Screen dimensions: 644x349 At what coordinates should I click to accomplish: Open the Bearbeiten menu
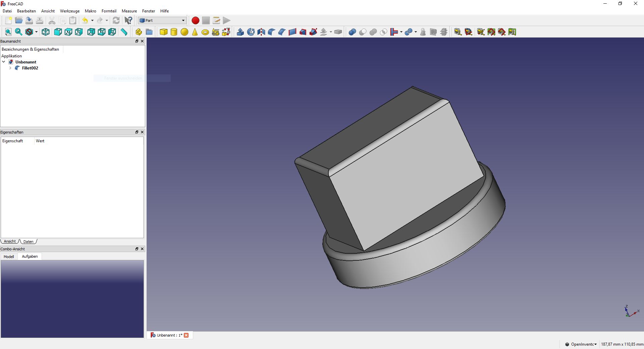[26, 11]
